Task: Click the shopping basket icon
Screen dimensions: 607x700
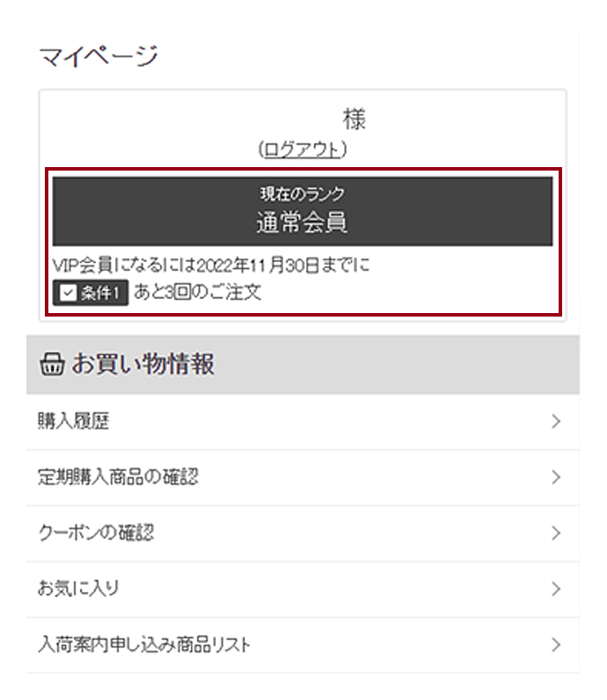Action: (x=52, y=364)
